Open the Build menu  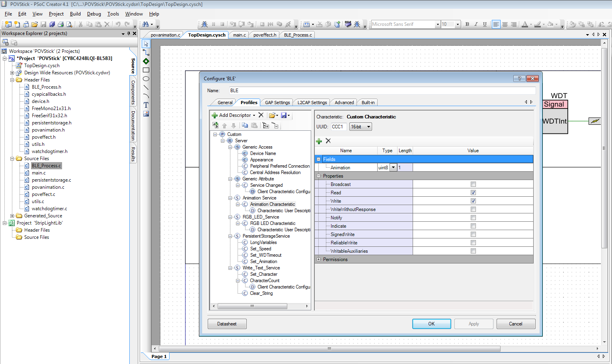[75, 14]
